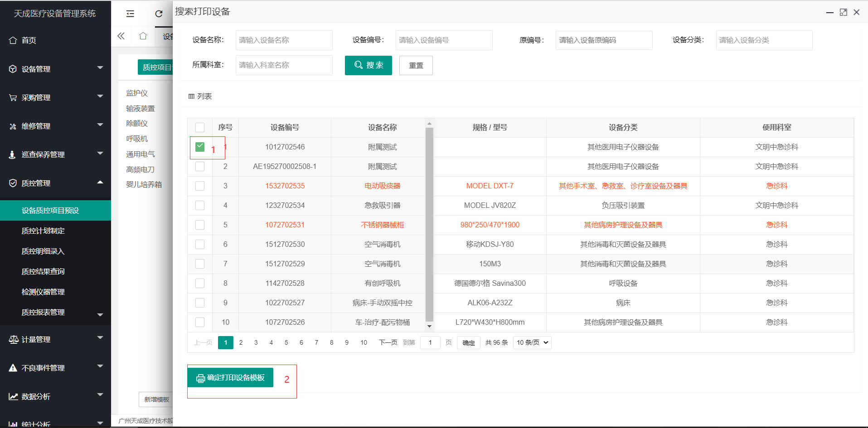Open 检测仪器管理 menu item
This screenshot has height=428, width=868.
tap(55, 292)
